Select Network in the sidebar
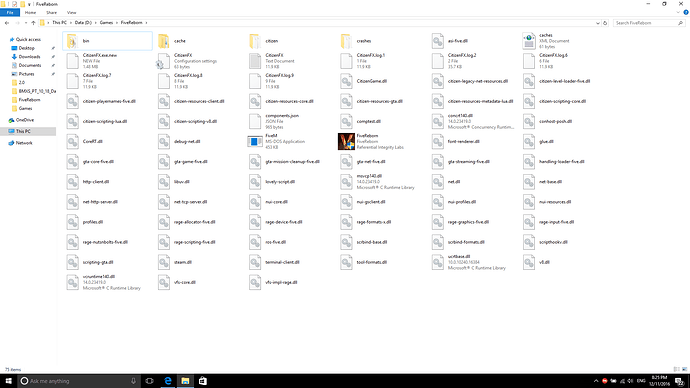The image size is (690, 388). pos(24,143)
